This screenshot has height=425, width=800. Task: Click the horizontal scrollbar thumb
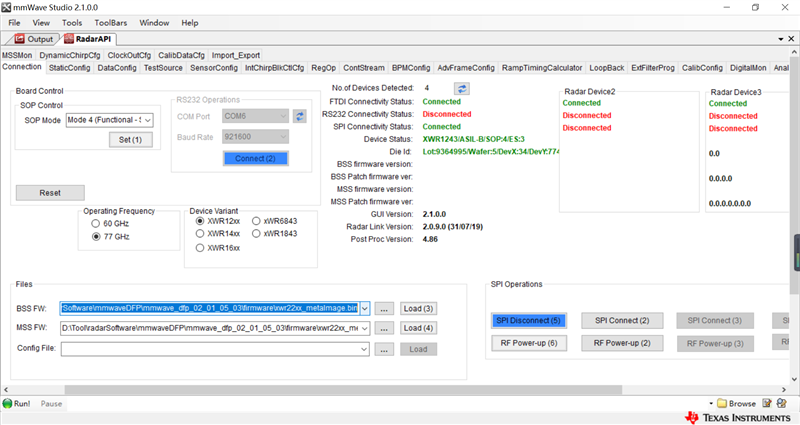tap(343, 390)
